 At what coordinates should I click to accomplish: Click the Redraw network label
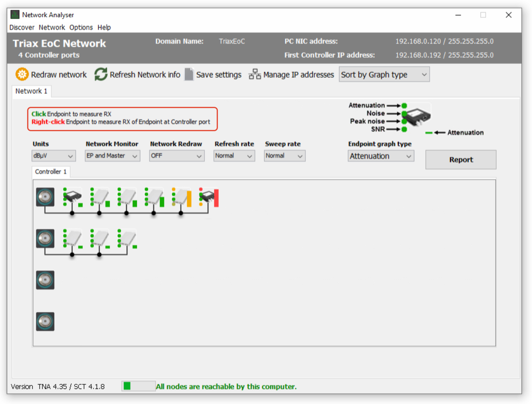click(x=59, y=75)
